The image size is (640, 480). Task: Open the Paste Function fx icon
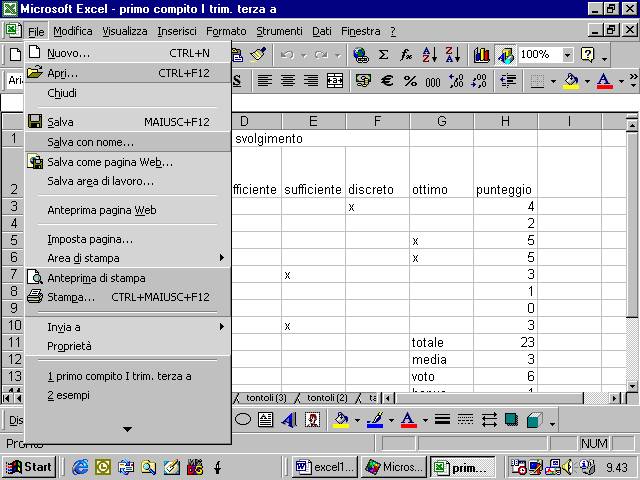[x=406, y=55]
